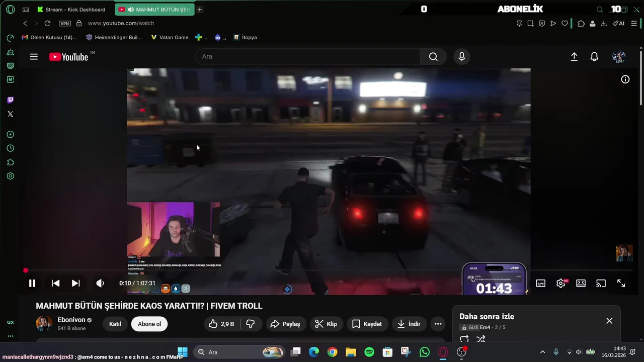Open YouTube guide hamburger menu
Screen dimensions: 644x362
(34, 57)
